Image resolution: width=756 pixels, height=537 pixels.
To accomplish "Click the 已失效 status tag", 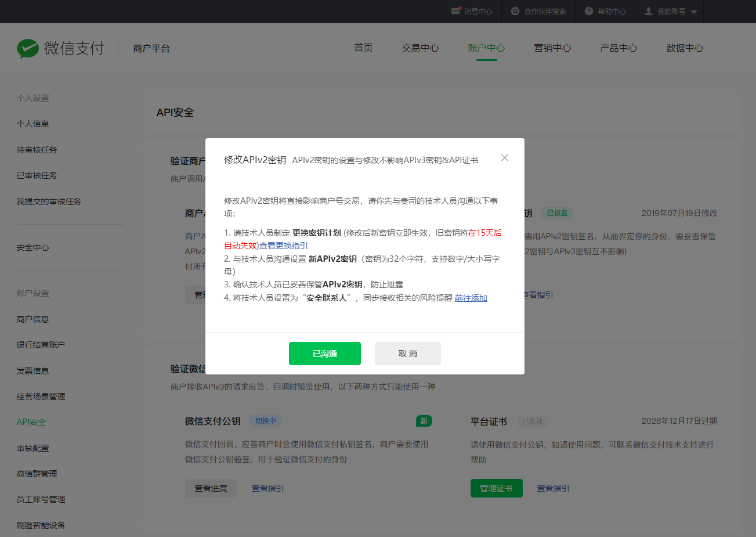I will [533, 421].
